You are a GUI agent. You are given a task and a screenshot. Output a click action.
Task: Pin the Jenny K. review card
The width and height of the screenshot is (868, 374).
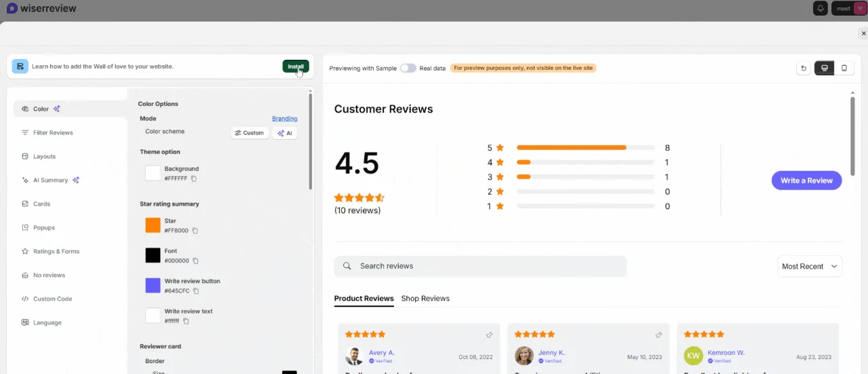pyautogui.click(x=658, y=335)
